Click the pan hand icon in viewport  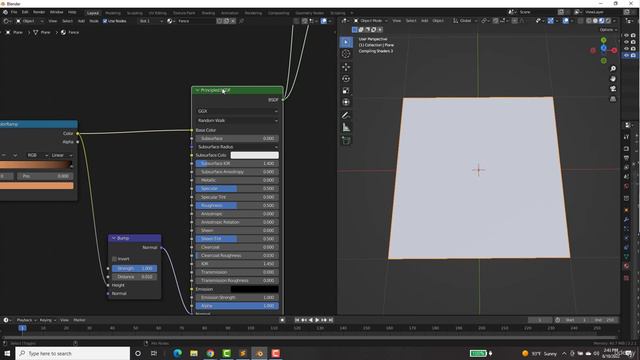point(613,79)
